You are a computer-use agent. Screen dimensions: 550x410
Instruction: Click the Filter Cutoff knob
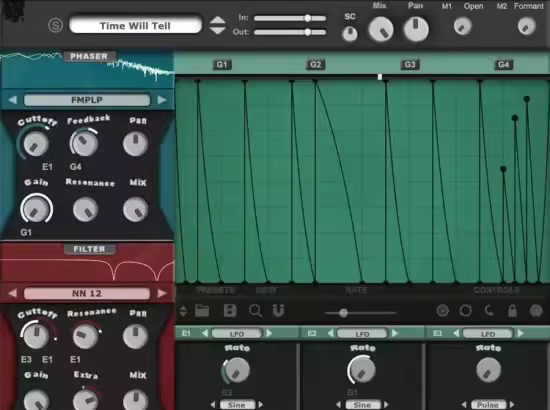(x=36, y=336)
